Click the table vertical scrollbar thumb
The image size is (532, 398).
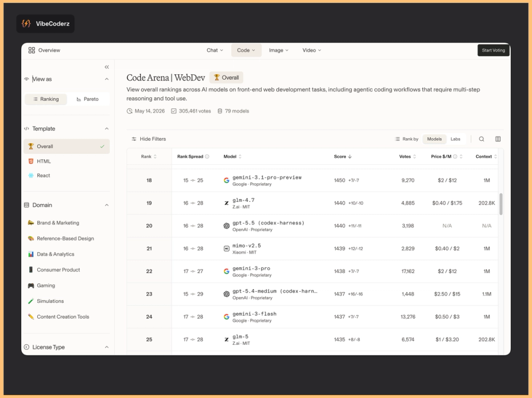(501, 204)
